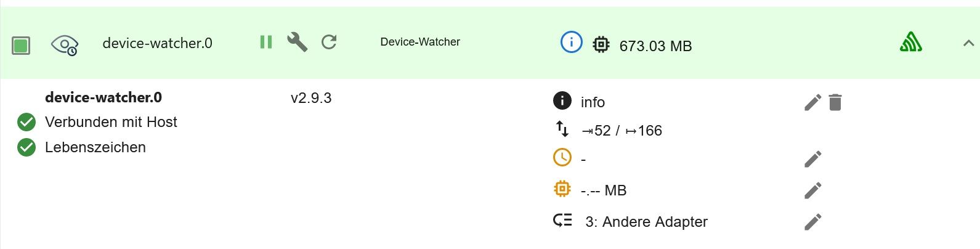Click the bold device-watcher.0 name
The image size is (980, 249).
tap(103, 97)
